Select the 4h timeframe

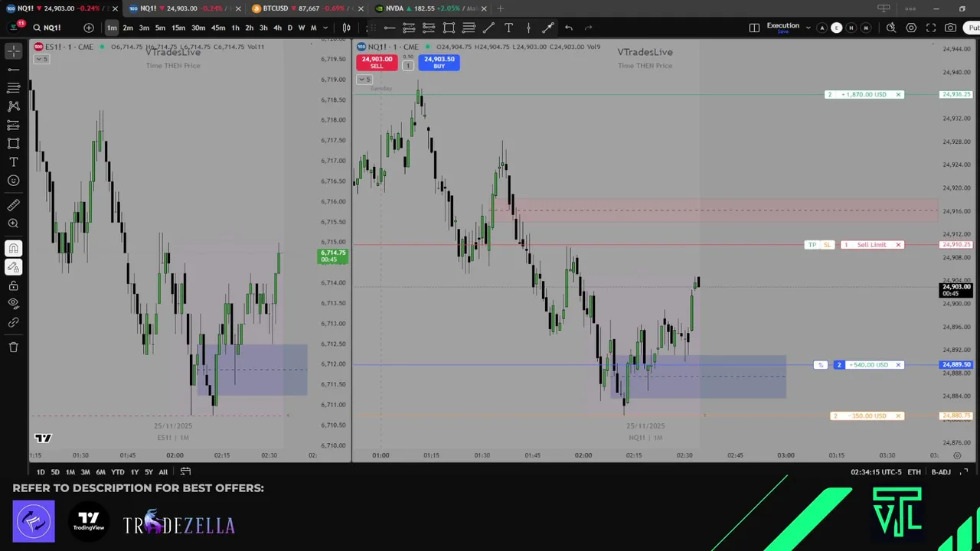(277, 28)
